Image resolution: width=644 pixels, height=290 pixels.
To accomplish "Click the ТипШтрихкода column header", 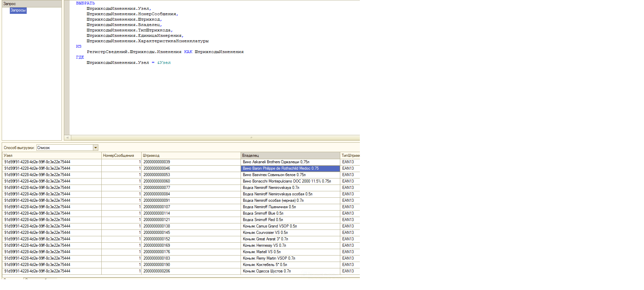I will click(350, 155).
